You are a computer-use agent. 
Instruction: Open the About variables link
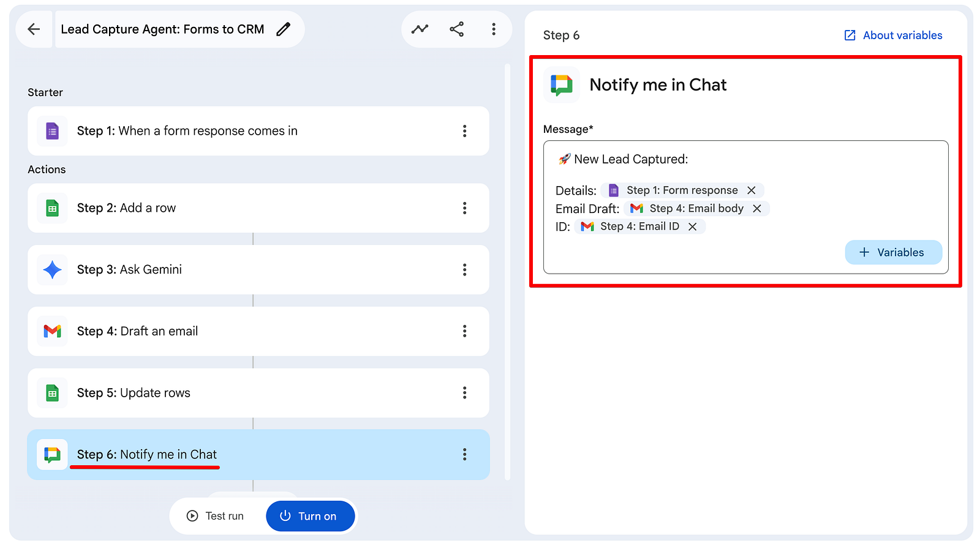click(x=894, y=36)
